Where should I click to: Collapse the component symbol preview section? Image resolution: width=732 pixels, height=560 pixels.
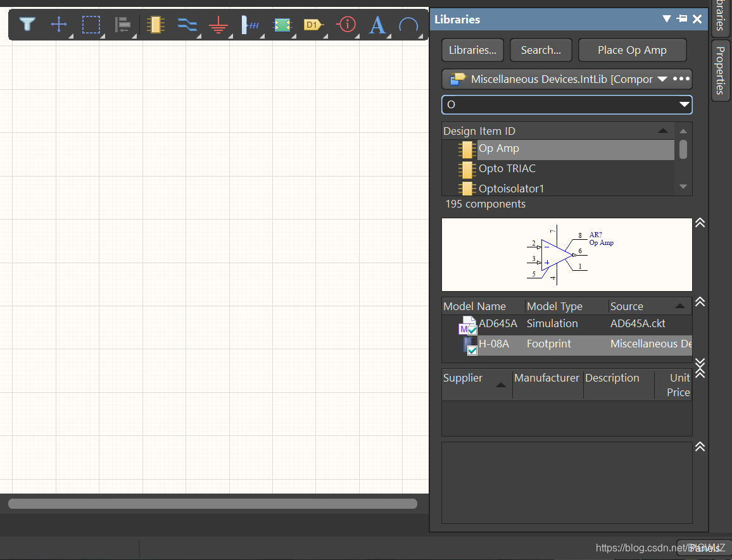pyautogui.click(x=700, y=223)
